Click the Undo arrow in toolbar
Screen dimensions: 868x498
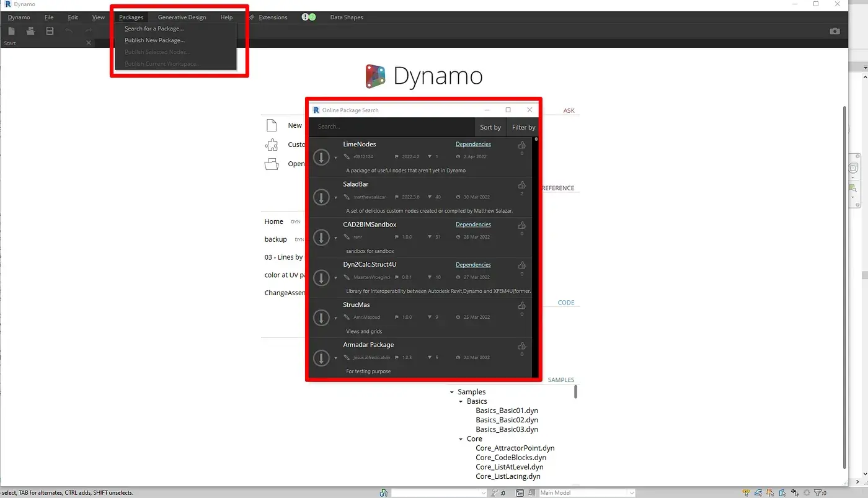(x=69, y=31)
